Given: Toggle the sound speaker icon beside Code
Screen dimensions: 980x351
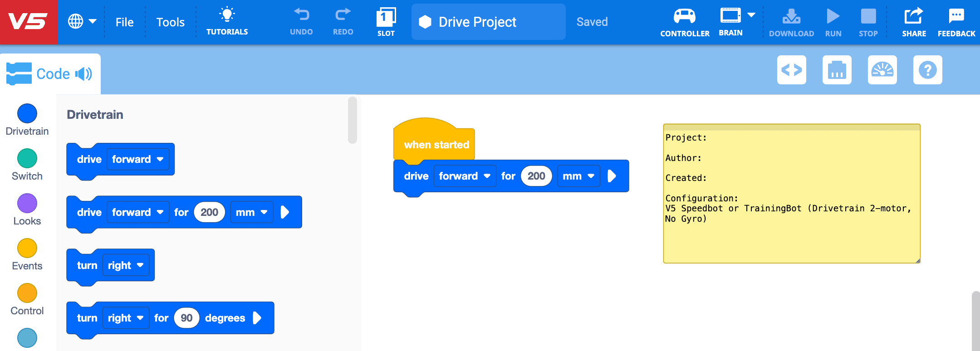Looking at the screenshot, I should pos(83,74).
